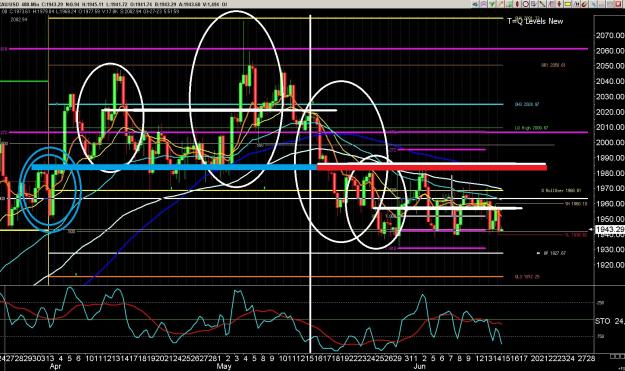Select the yellow rectangle drawing tool
This screenshot has height=371, width=625.
[568, 4]
